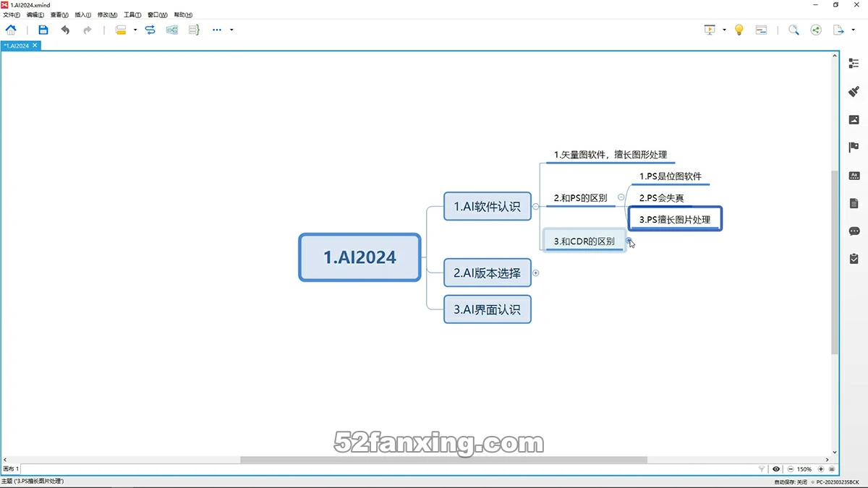Insert a topic using the yellow topic icon
Viewport: 868px width, 488px height.
[121, 30]
